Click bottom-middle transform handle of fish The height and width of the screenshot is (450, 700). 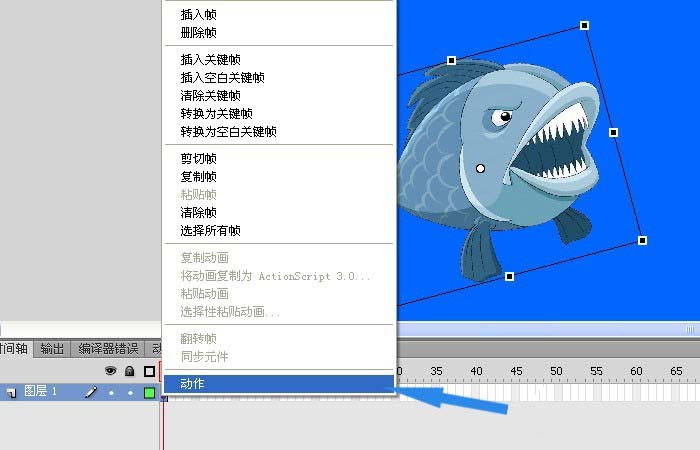click(509, 277)
